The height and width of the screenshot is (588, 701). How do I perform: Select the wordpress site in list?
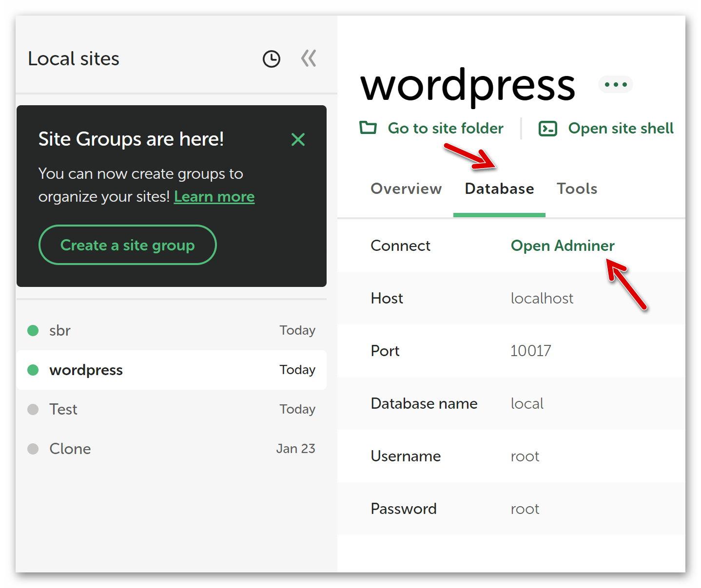(86, 370)
